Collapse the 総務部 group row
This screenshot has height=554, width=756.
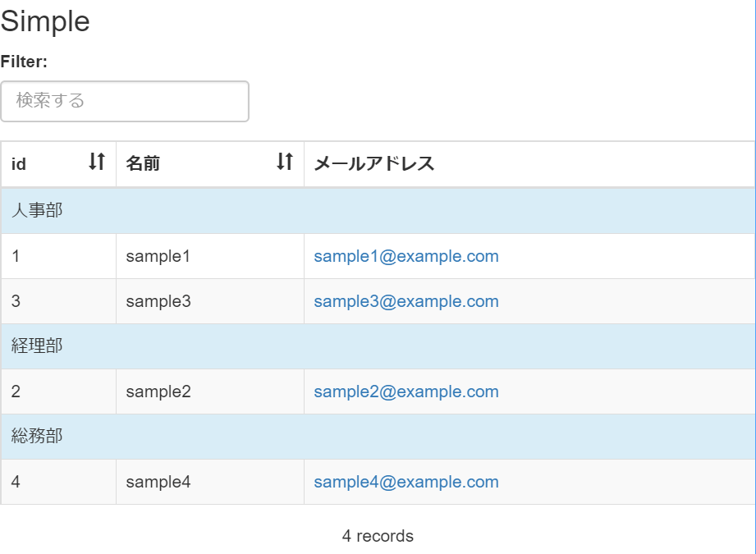pos(37,437)
